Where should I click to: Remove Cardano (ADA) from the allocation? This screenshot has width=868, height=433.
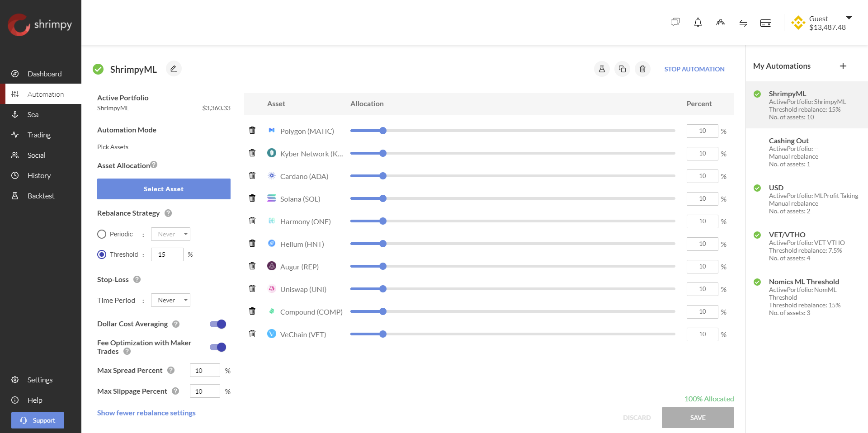coord(252,176)
